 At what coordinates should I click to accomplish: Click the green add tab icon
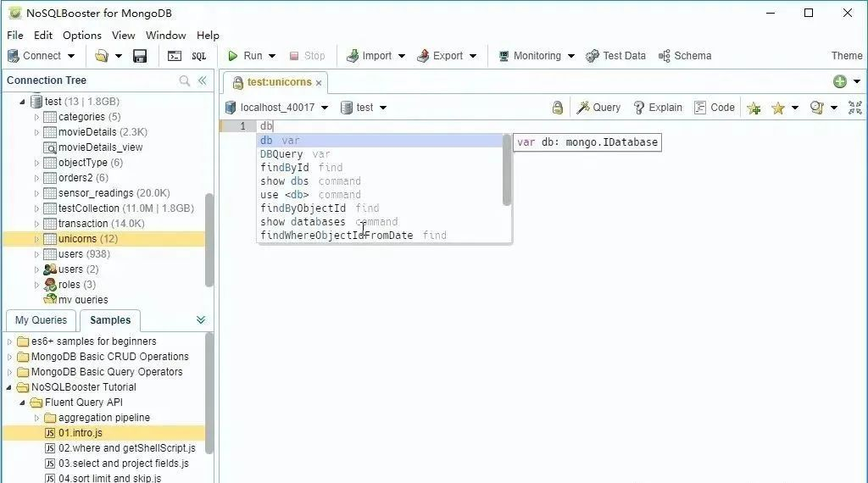(x=840, y=82)
